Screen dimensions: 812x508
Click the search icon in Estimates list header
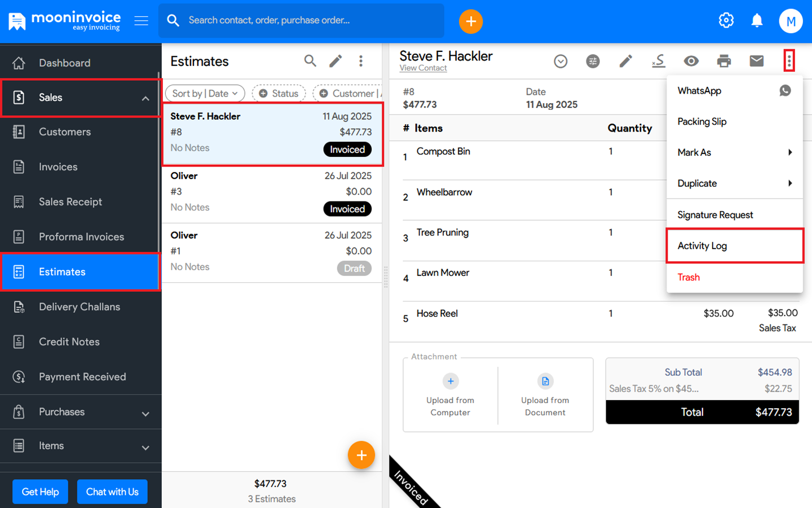310,61
